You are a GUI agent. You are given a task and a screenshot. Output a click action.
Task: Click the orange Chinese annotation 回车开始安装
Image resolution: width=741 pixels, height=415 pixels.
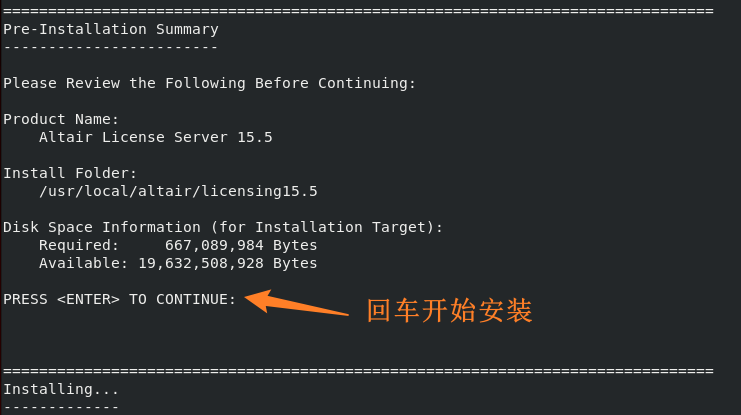tap(449, 311)
